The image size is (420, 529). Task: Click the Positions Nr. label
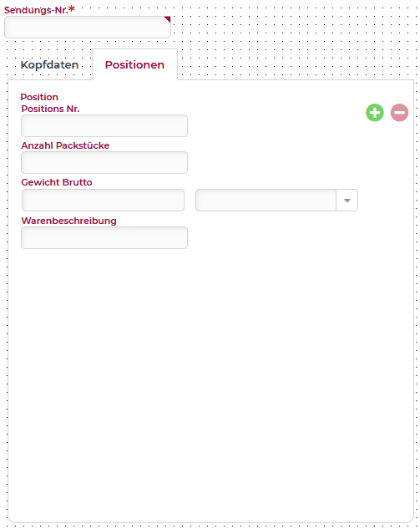click(50, 109)
